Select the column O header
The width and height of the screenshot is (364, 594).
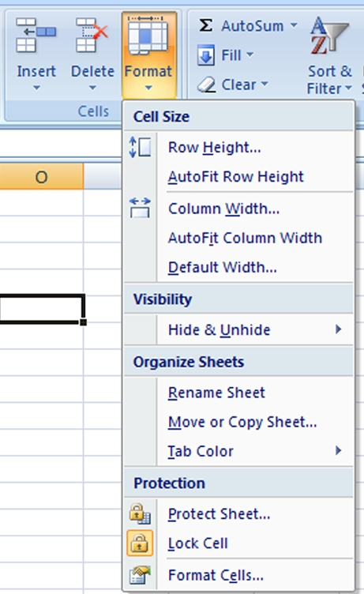click(x=41, y=176)
